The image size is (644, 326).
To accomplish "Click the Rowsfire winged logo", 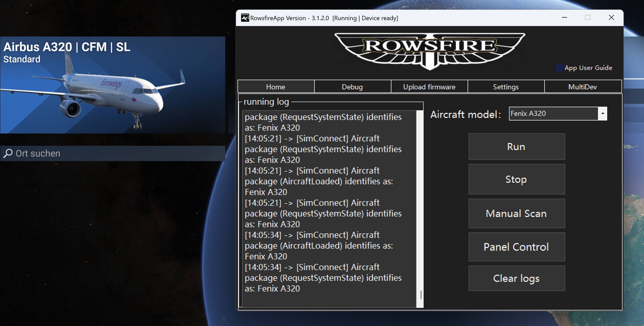I will coord(430,51).
